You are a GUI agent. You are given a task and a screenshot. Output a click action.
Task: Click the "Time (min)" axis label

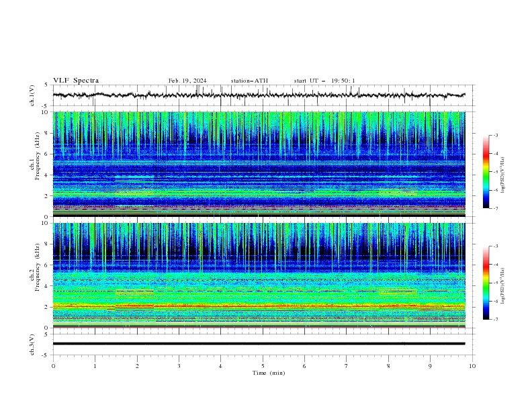[x=269, y=373]
